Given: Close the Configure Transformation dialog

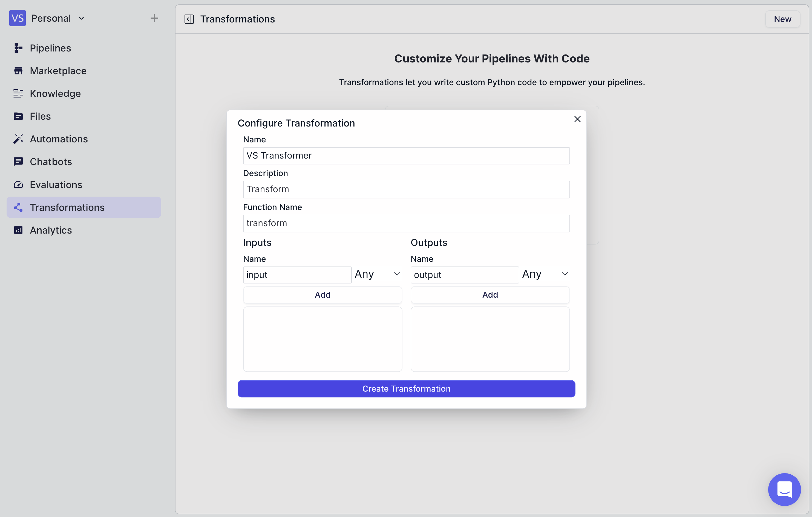Looking at the screenshot, I should pyautogui.click(x=577, y=119).
